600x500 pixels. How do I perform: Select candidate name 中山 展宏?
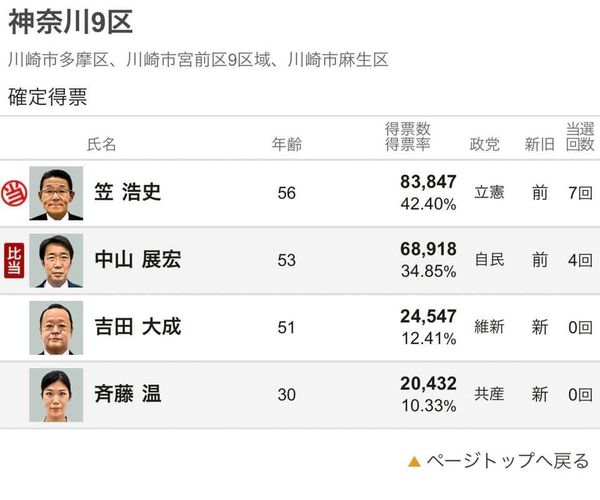138,260
